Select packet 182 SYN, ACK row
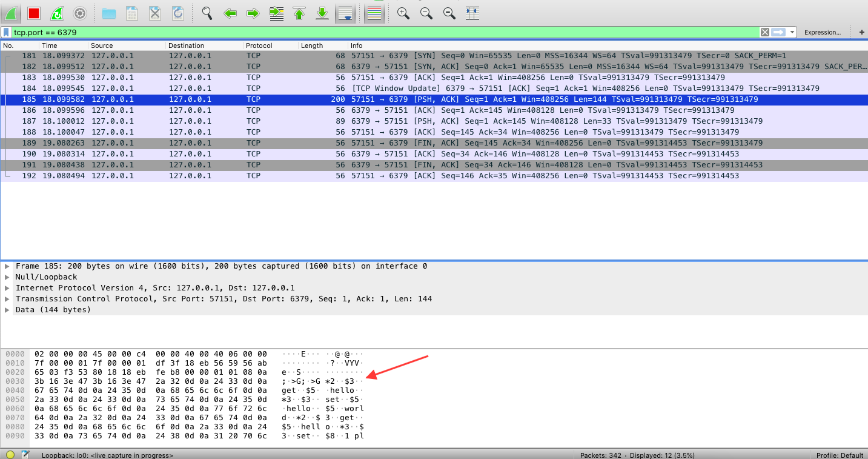This screenshot has height=459, width=868. point(434,67)
